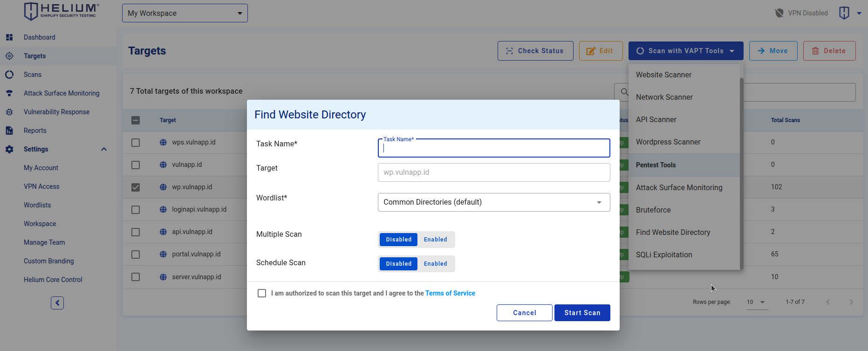Click the Edit button
868x351 pixels.
coord(601,51)
